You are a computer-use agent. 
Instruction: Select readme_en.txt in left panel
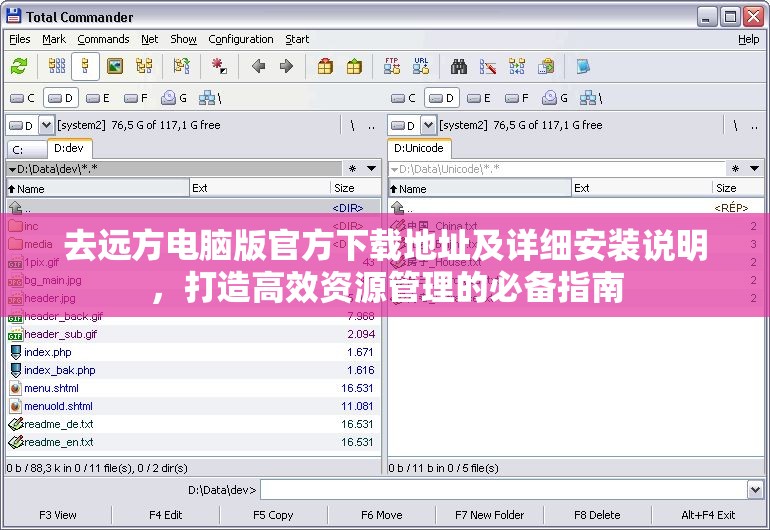(193, 442)
